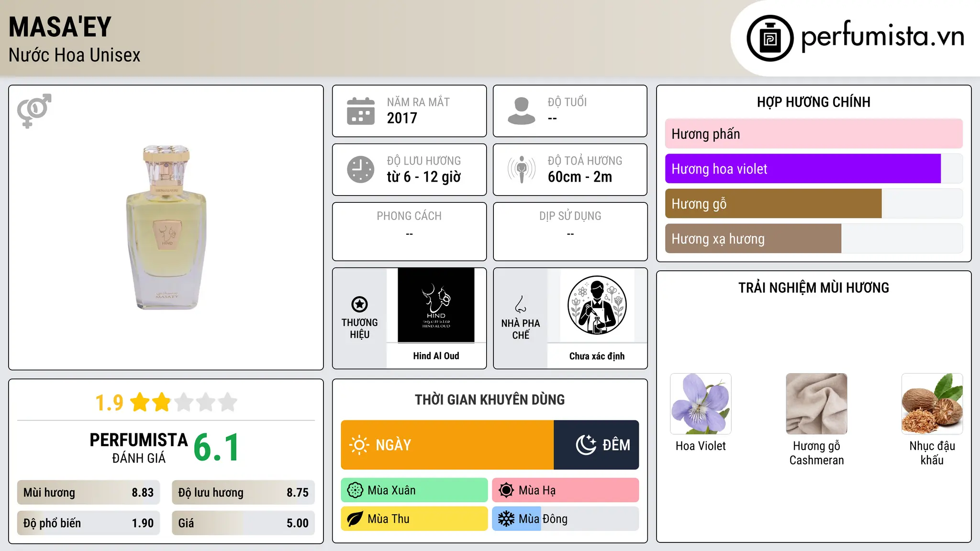Click the Hương gỗ Cashmeran note label
Image resolution: width=980 pixels, height=551 pixels.
coord(816,453)
